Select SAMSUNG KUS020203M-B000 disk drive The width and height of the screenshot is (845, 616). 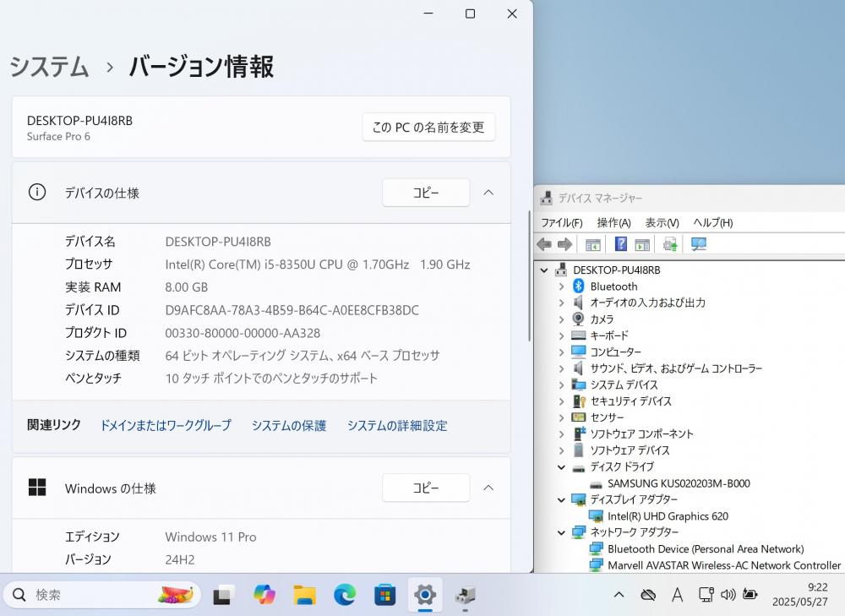pyautogui.click(x=679, y=483)
